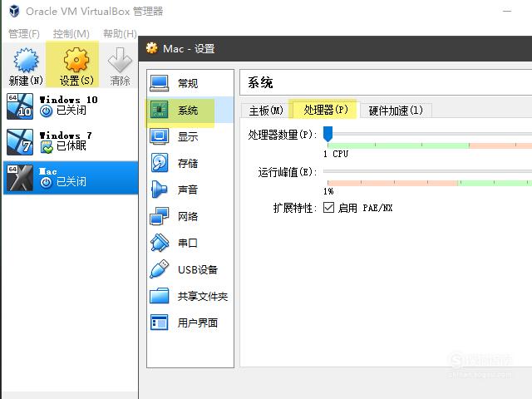The image size is (532, 399).
Task: Click Windows 10 powered-off status icon
Action: pos(47,111)
